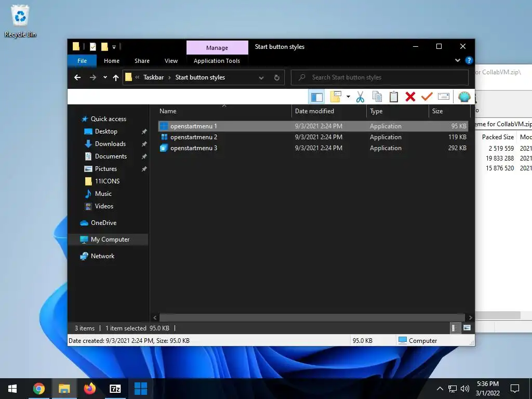Click Taskbar in the address breadcrumb
Screen dimensions: 532x399
coord(153,77)
